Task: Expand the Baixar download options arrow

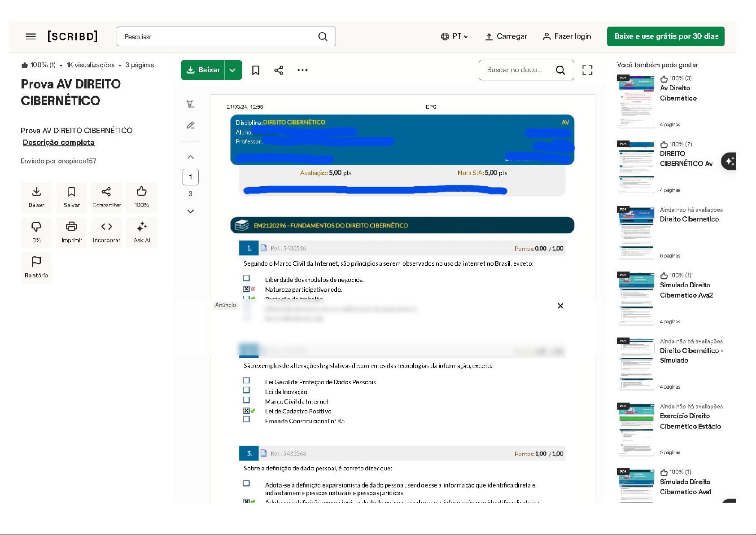Action: [233, 70]
